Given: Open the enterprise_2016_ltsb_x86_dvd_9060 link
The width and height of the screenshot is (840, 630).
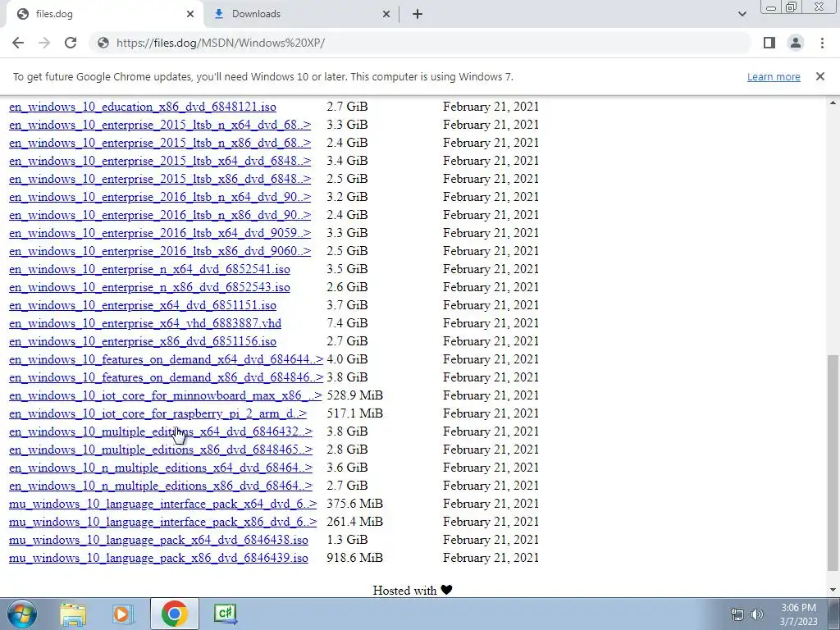Looking at the screenshot, I should [x=160, y=251].
